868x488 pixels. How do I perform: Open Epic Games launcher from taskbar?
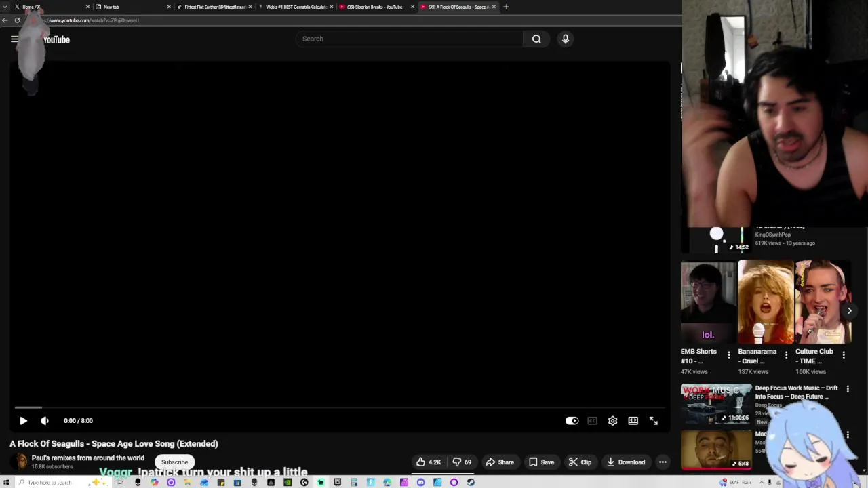337,482
